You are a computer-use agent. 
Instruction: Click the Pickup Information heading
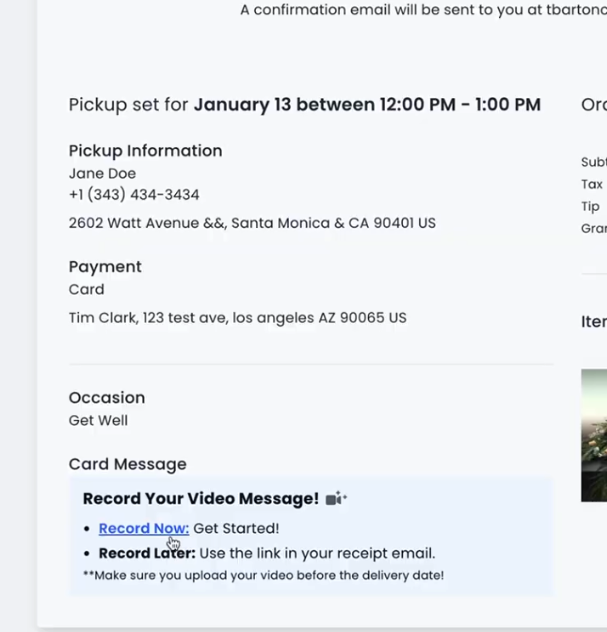tap(145, 151)
